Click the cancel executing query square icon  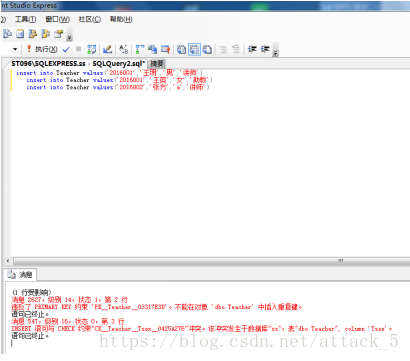(79, 49)
